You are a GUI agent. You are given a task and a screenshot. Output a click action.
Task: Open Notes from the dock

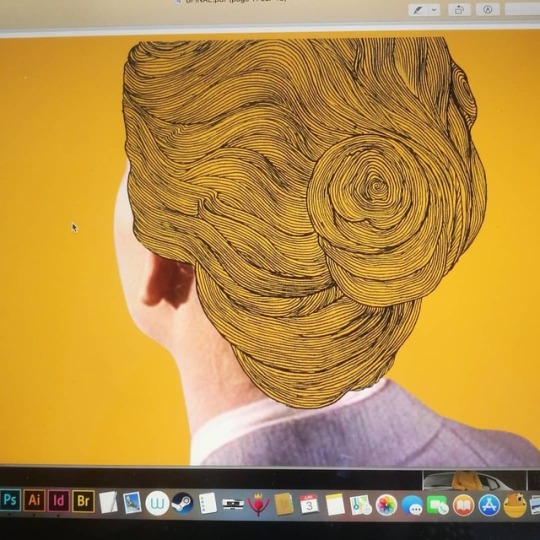(335, 505)
